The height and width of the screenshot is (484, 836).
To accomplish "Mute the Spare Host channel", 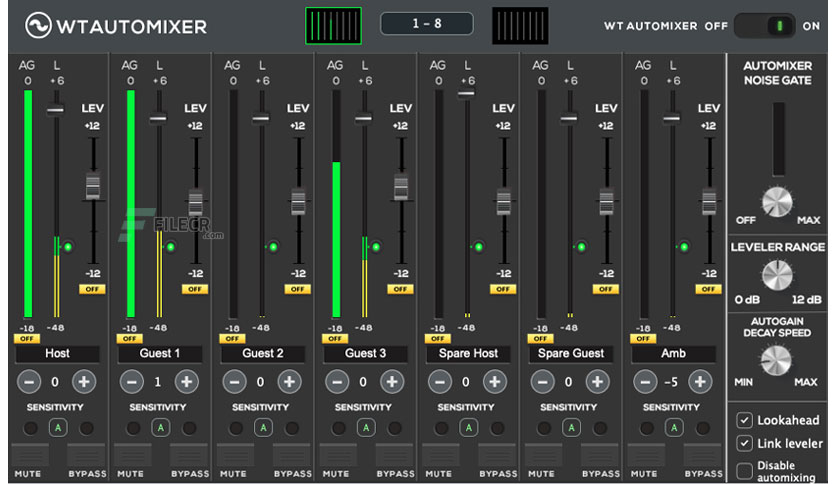I will [x=441, y=455].
